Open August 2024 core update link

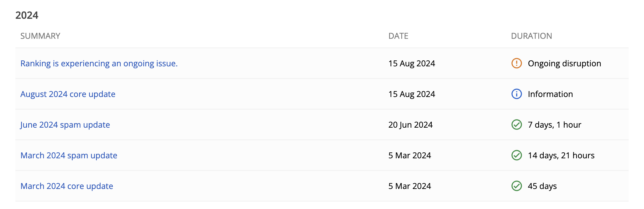point(68,94)
